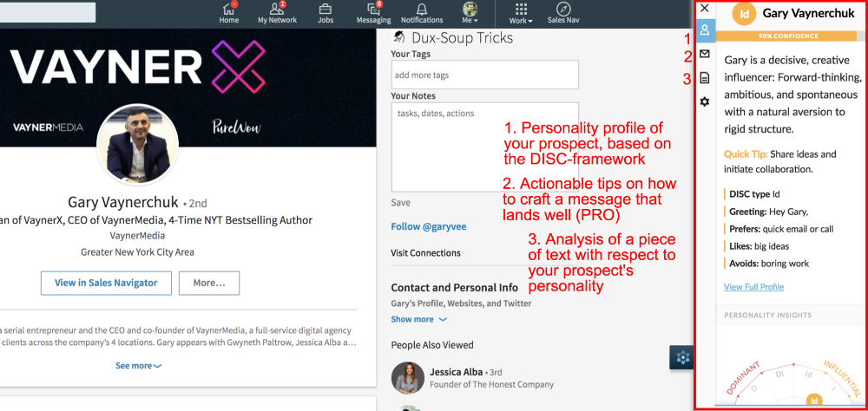The height and width of the screenshot is (411, 868).
Task: Go to Jobs via briefcase icon
Action: point(325,13)
